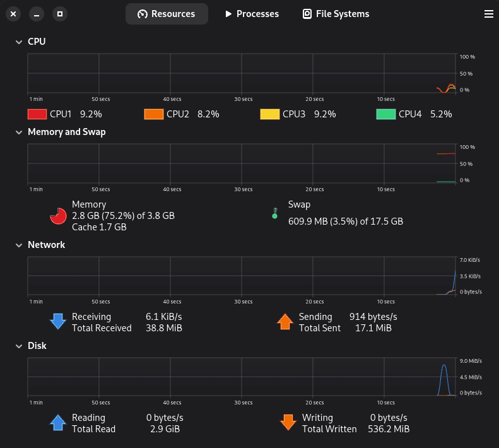The width and height of the screenshot is (499, 448).
Task: Click the orange Sending up-arrow icon
Action: click(285, 322)
